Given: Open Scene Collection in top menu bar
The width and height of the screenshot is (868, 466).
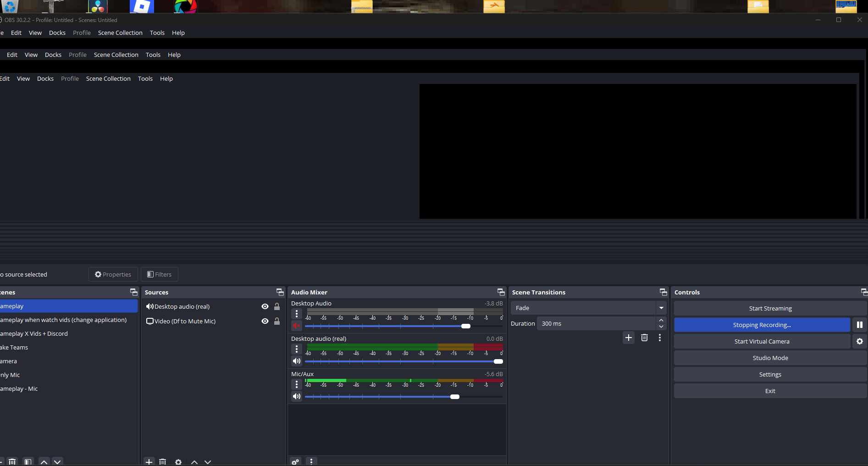Looking at the screenshot, I should [x=120, y=33].
